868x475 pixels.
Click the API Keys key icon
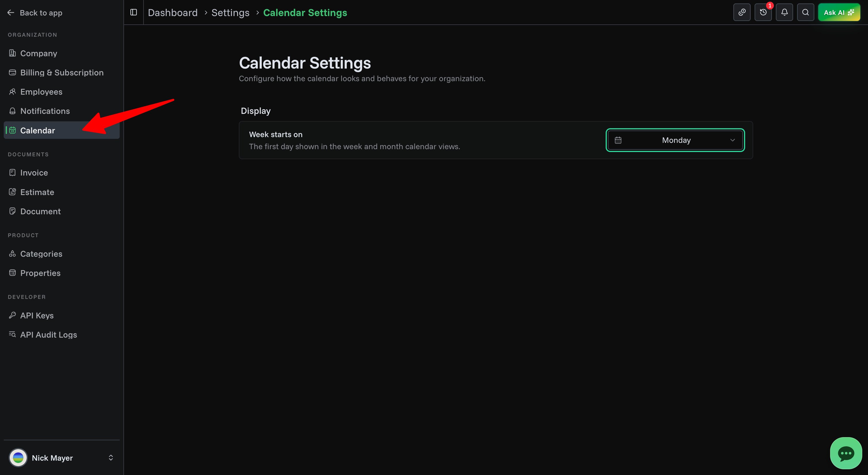tap(12, 315)
